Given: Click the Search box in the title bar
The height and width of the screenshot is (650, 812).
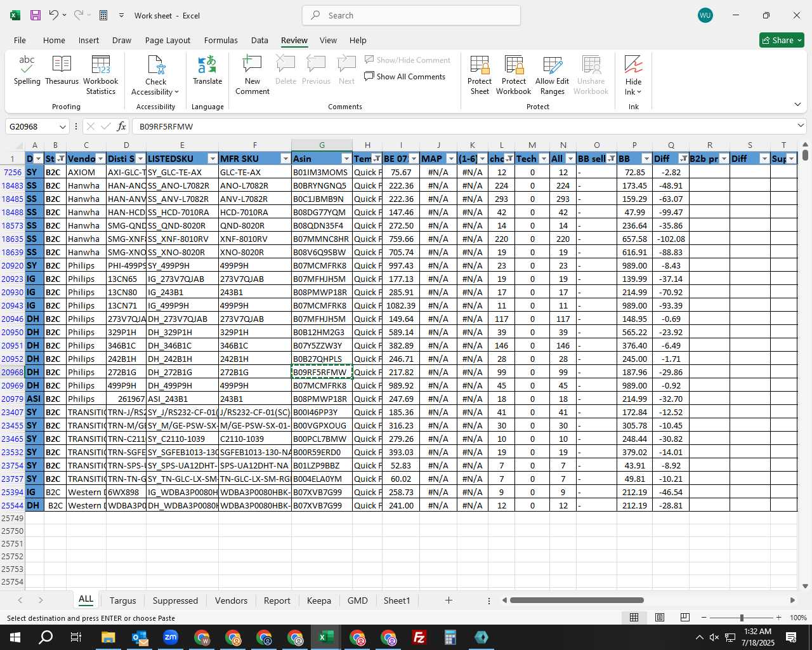Looking at the screenshot, I should click(411, 15).
